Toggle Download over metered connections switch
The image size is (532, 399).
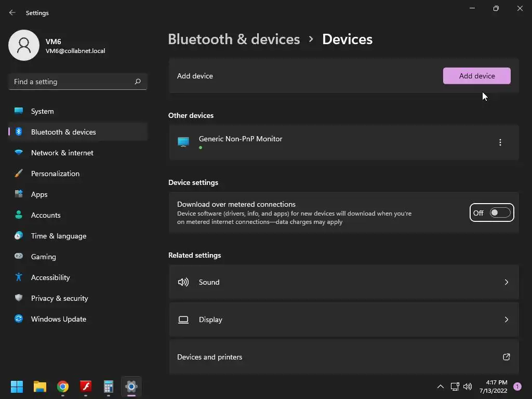(500, 213)
